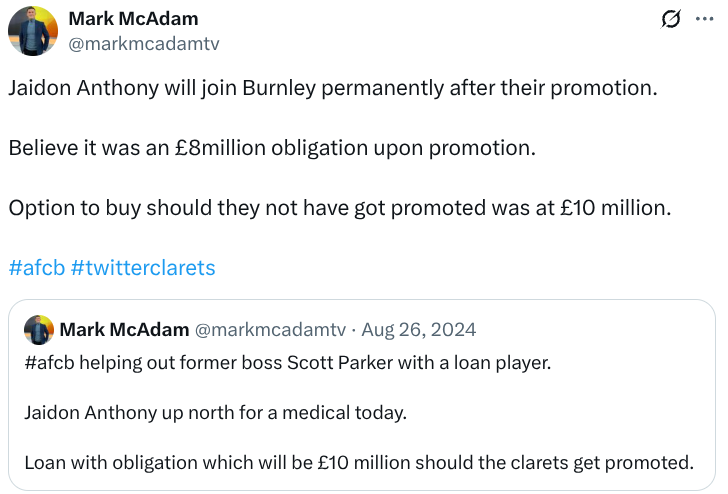Click the @markmcadamtv handle below top name
Image resolution: width=728 pixels, height=494 pixels.
click(x=143, y=43)
